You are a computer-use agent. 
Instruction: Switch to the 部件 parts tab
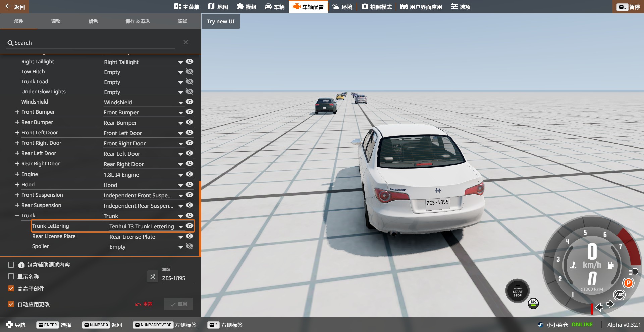18,21
